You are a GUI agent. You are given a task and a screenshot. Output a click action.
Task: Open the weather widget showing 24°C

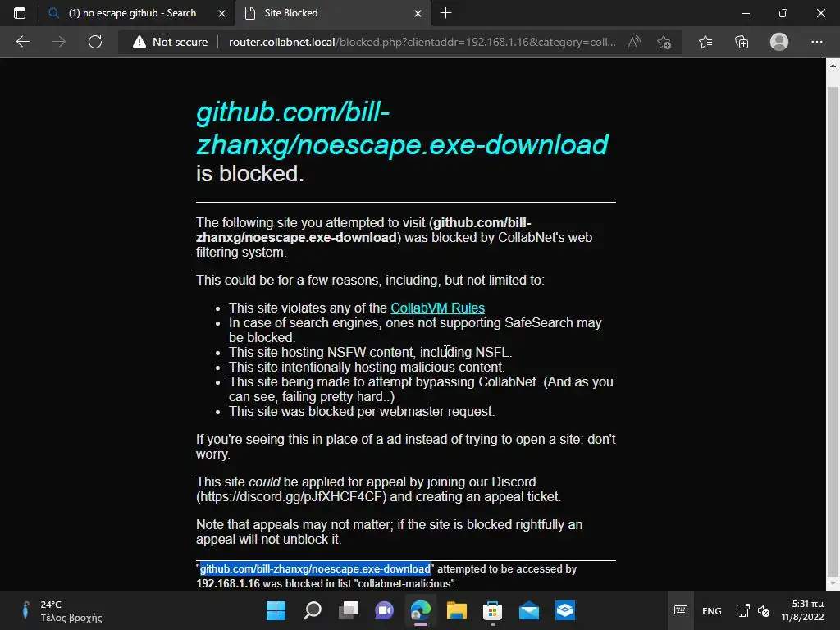pyautogui.click(x=60, y=610)
